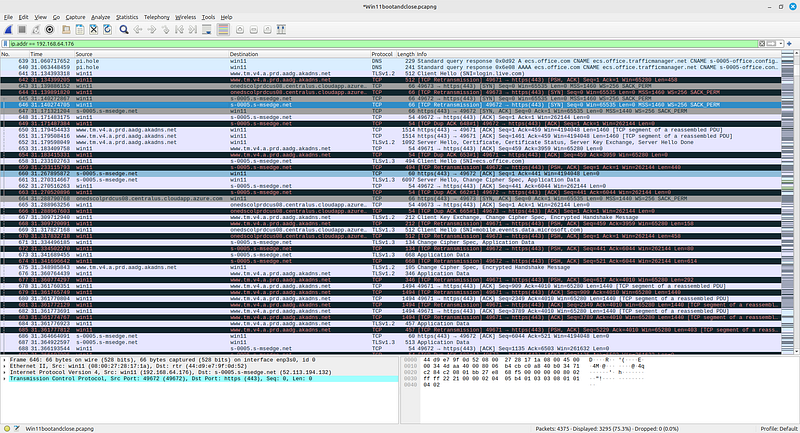The image size is (800, 433).
Task: Sort by the Info column header
Action: coord(598,54)
